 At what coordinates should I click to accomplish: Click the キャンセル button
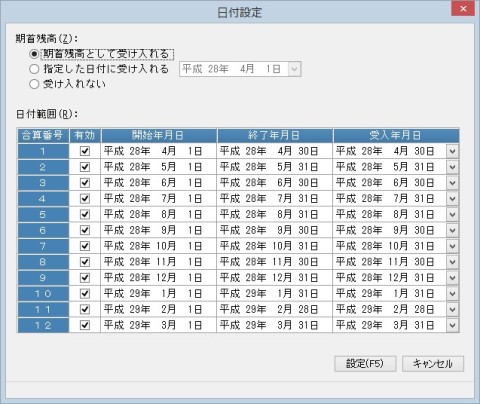(x=433, y=364)
